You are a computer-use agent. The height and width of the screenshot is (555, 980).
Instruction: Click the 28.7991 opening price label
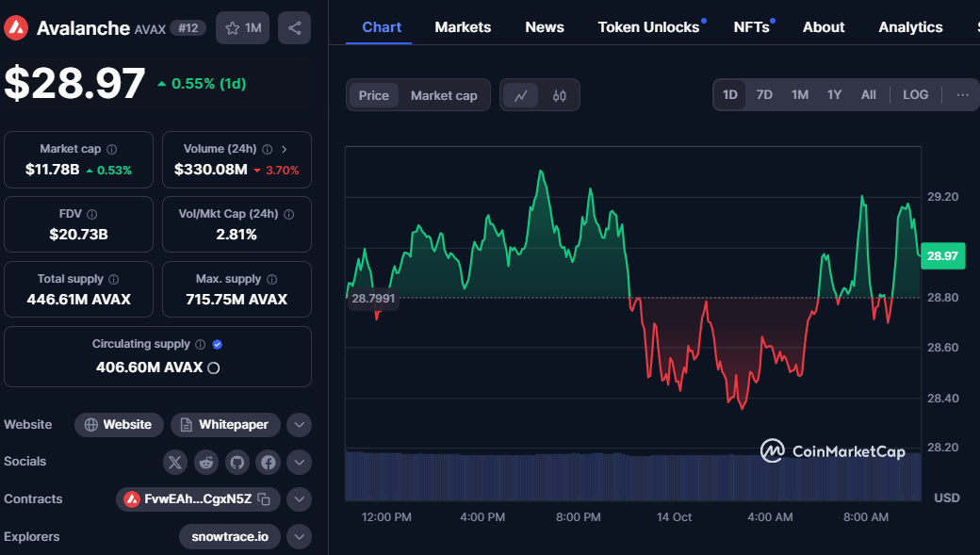click(x=373, y=298)
